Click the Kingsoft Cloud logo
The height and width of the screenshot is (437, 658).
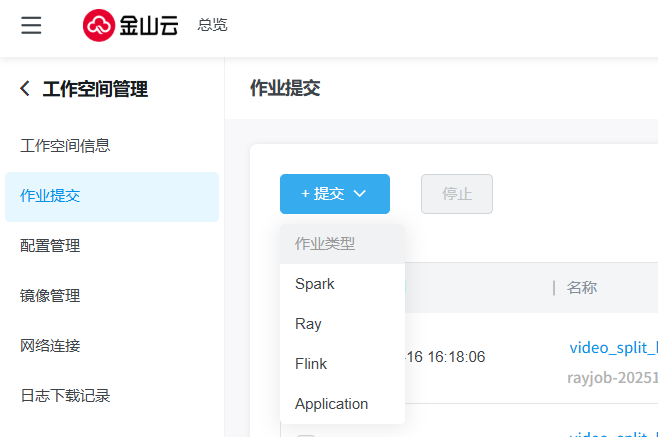coord(130,25)
